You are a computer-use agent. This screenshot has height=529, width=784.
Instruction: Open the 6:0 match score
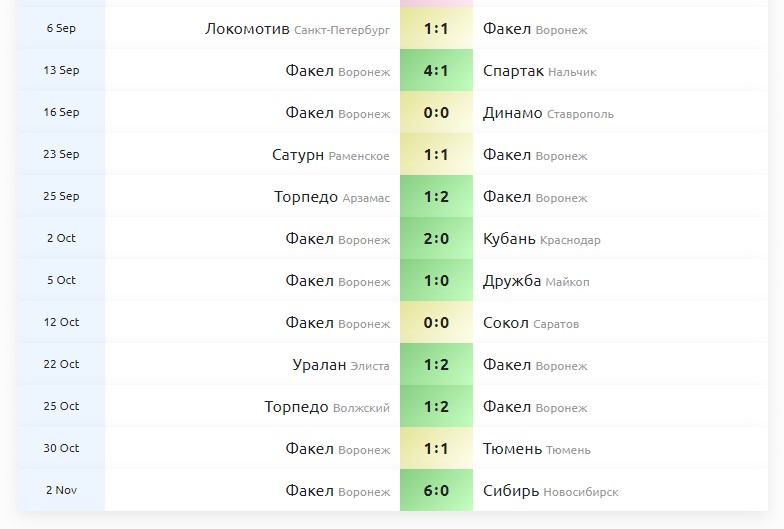coord(436,491)
